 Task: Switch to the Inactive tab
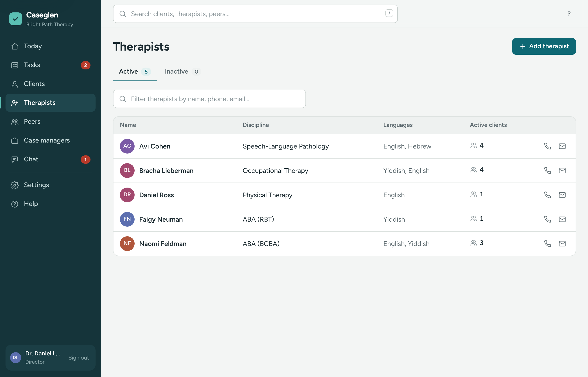click(183, 71)
